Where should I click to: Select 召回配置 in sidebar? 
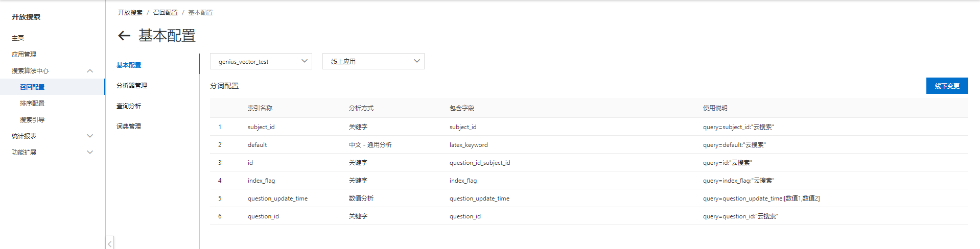tap(32, 87)
